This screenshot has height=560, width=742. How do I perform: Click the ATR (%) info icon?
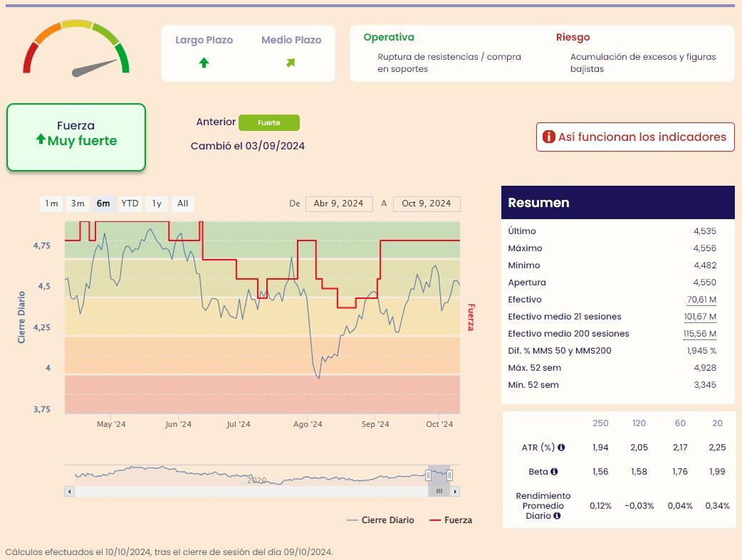click(561, 447)
